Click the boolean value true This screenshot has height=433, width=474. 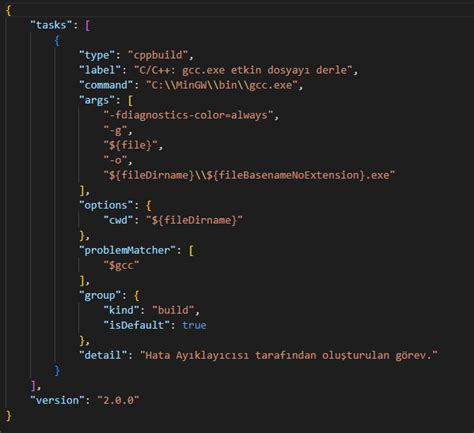click(194, 325)
